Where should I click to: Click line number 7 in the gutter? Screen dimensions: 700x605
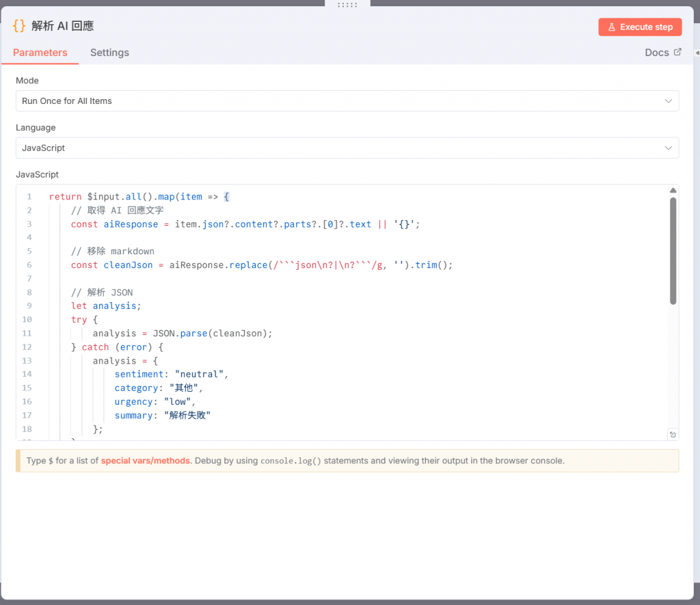(x=29, y=279)
